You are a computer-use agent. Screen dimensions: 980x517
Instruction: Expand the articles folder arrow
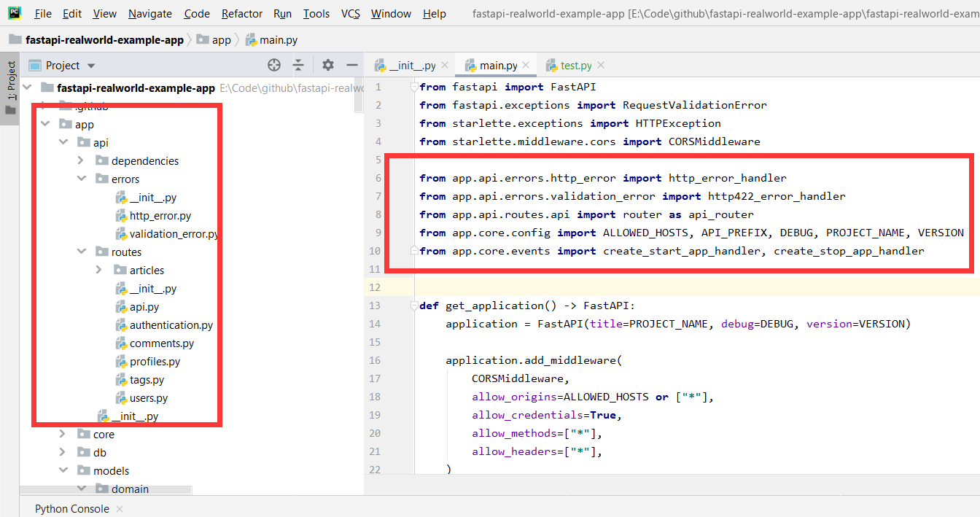coord(100,271)
